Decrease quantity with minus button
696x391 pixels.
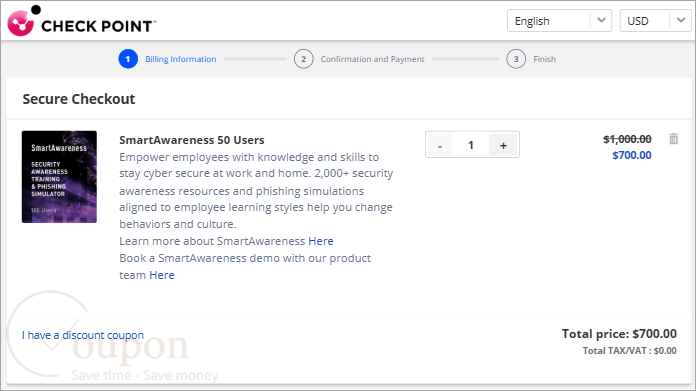pos(439,145)
